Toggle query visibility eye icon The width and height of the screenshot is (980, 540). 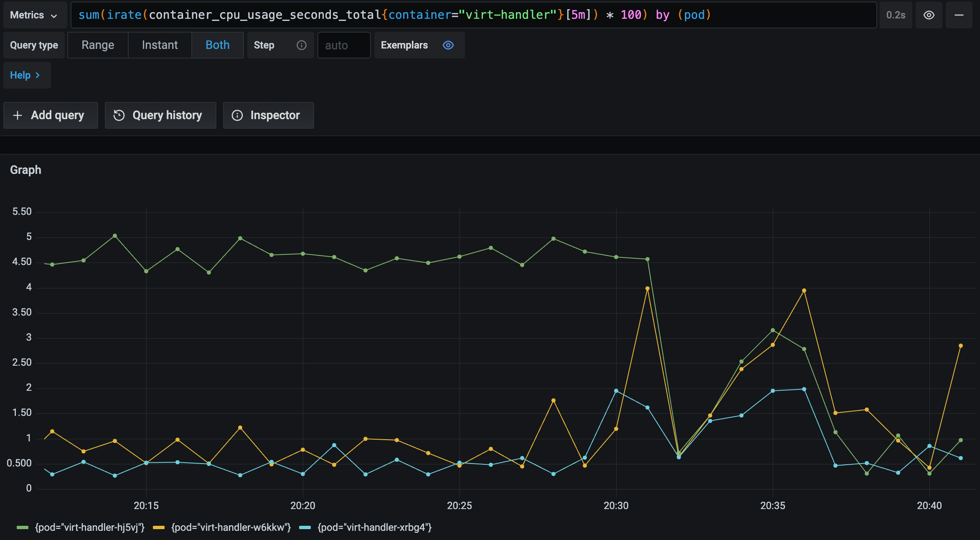point(929,15)
